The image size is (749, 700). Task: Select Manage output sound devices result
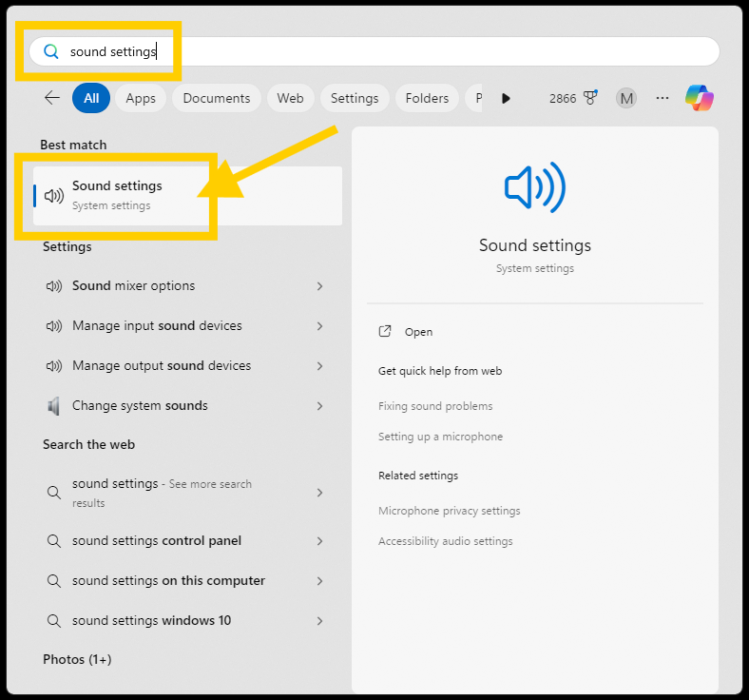pyautogui.click(x=162, y=366)
